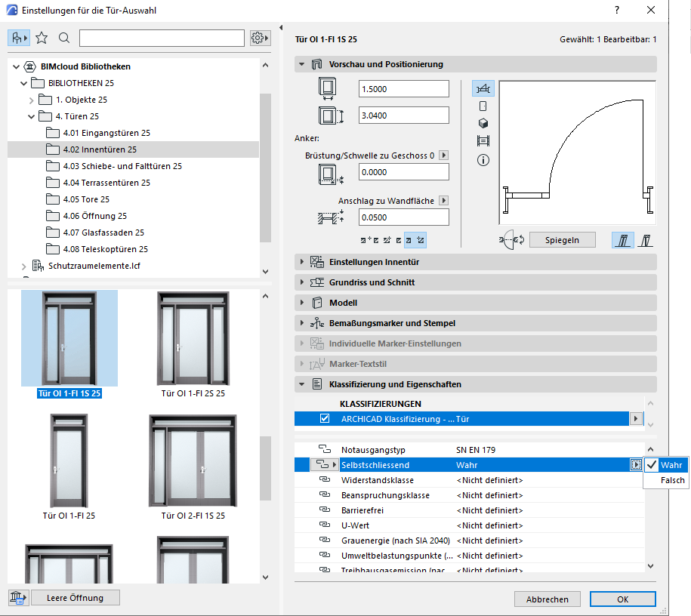Collapse the 4. Türen 25 folder
Screen dimensions: 691x616
(31, 116)
